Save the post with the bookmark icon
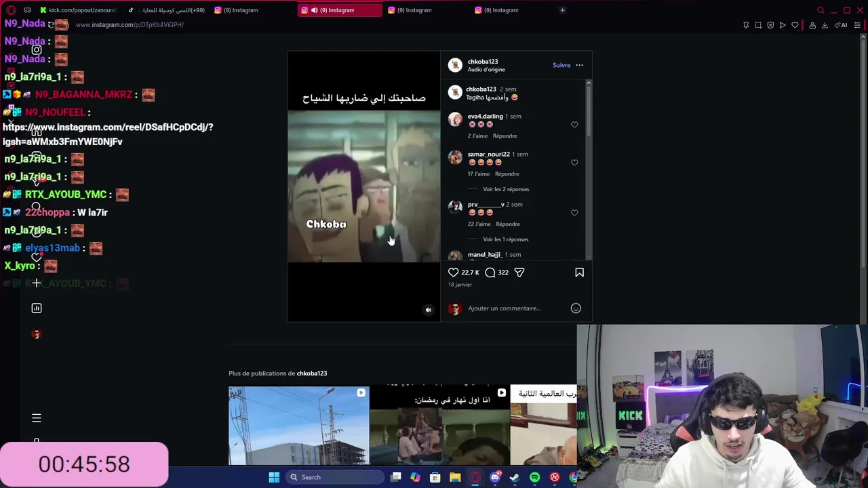This screenshot has height=488, width=868. coord(579,272)
